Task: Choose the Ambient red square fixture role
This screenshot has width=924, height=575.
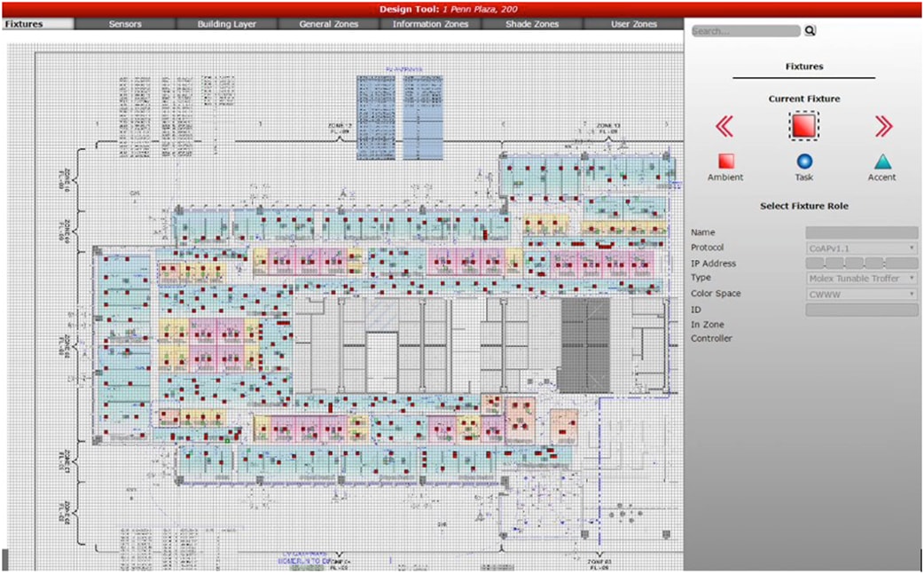Action: coord(726,161)
